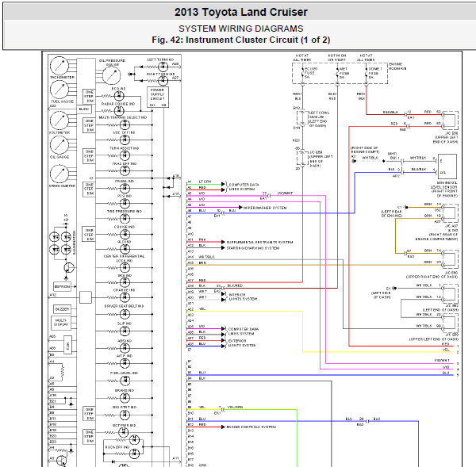Click the "BLK/RED" wire label near A18

[236, 285]
